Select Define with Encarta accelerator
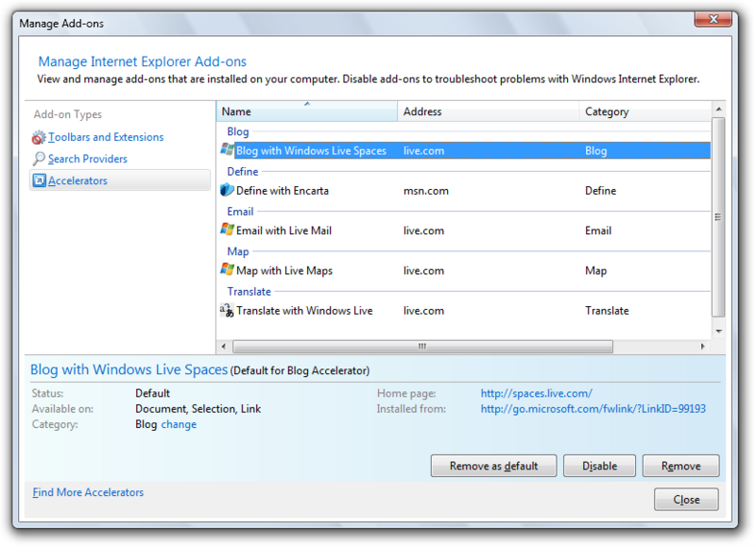Image resolution: width=756 pixels, height=547 pixels. coord(465,191)
